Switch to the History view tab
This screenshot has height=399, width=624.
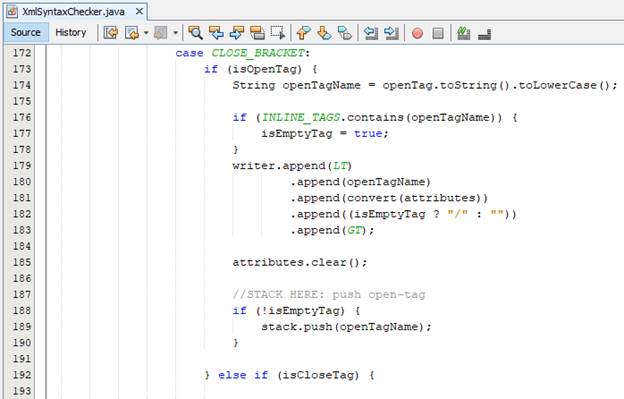70,32
